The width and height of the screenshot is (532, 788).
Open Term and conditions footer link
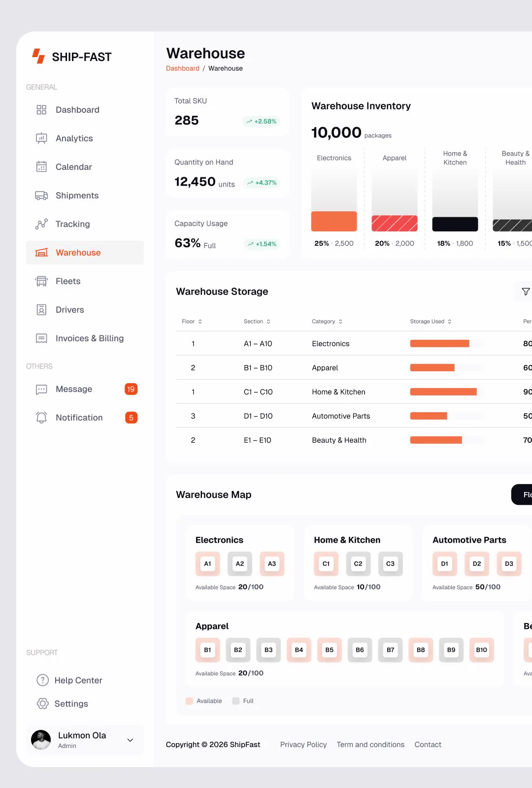pos(370,745)
